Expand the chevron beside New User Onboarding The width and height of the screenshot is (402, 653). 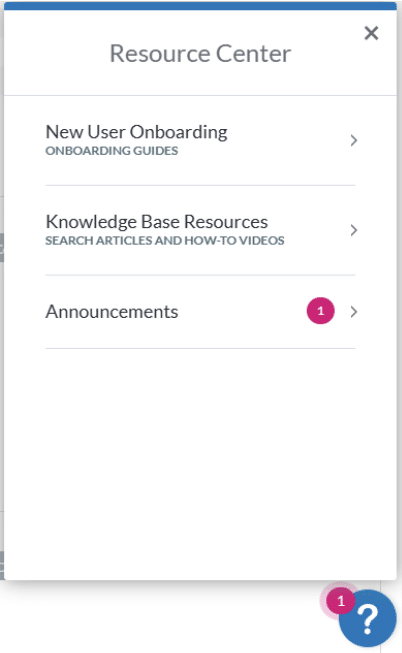pyautogui.click(x=354, y=140)
